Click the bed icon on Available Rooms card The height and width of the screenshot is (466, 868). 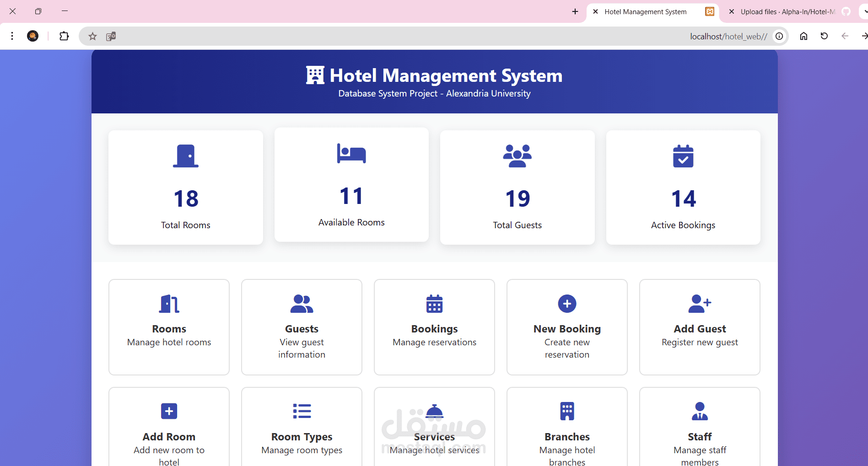pos(351,154)
